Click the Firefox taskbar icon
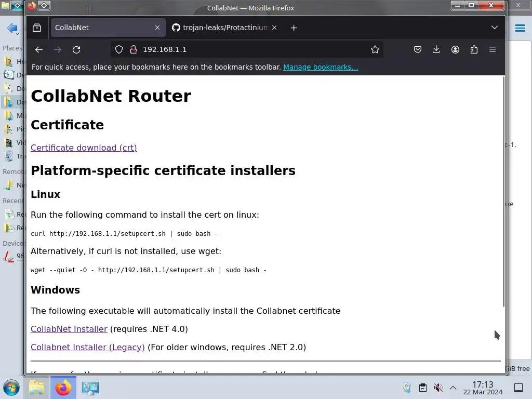 pyautogui.click(x=63, y=388)
